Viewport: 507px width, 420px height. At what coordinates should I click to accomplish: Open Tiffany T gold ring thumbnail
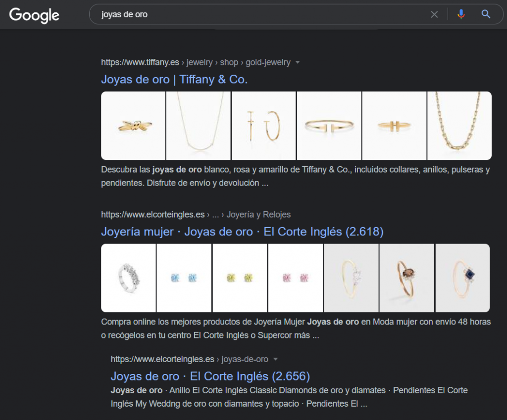coord(394,126)
